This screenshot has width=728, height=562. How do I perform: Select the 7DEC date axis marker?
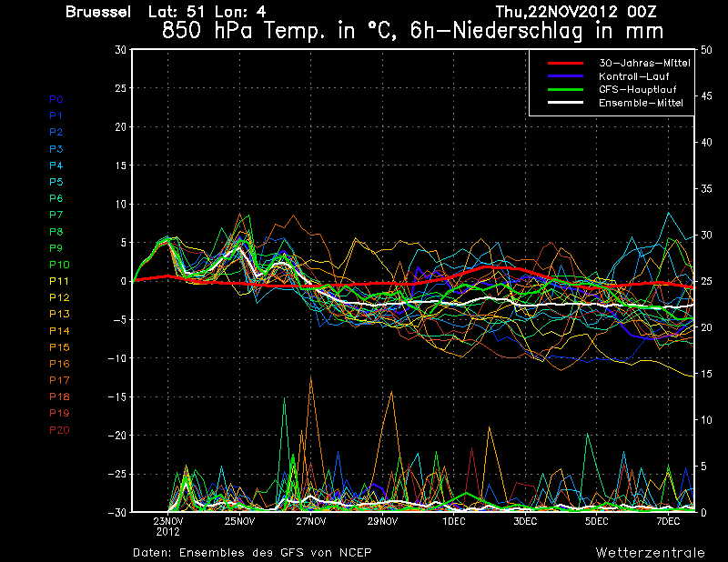(x=668, y=522)
